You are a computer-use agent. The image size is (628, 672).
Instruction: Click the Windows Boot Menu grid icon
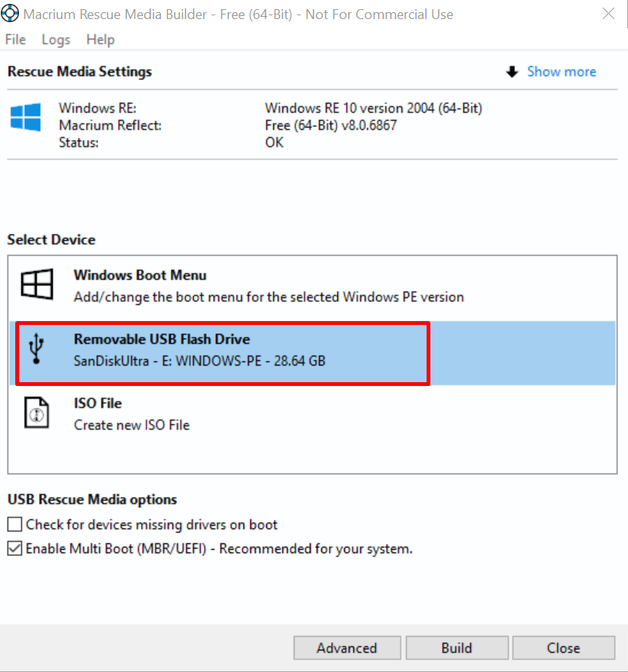coord(37,284)
